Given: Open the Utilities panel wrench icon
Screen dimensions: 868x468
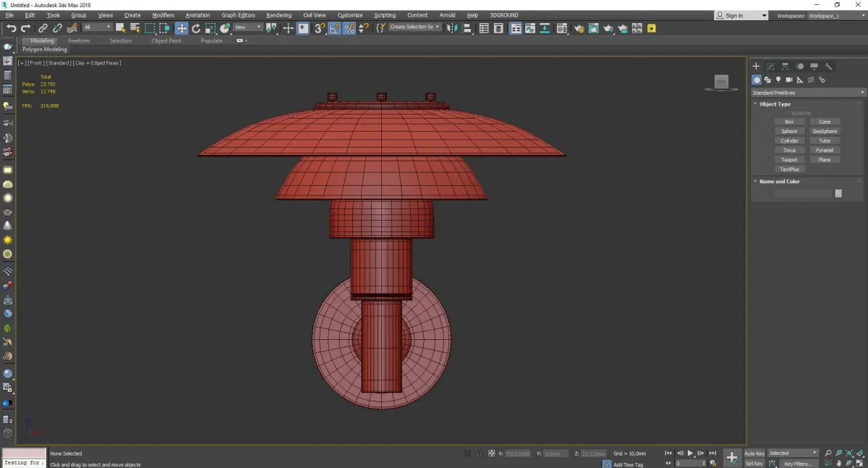Looking at the screenshot, I should [x=829, y=67].
